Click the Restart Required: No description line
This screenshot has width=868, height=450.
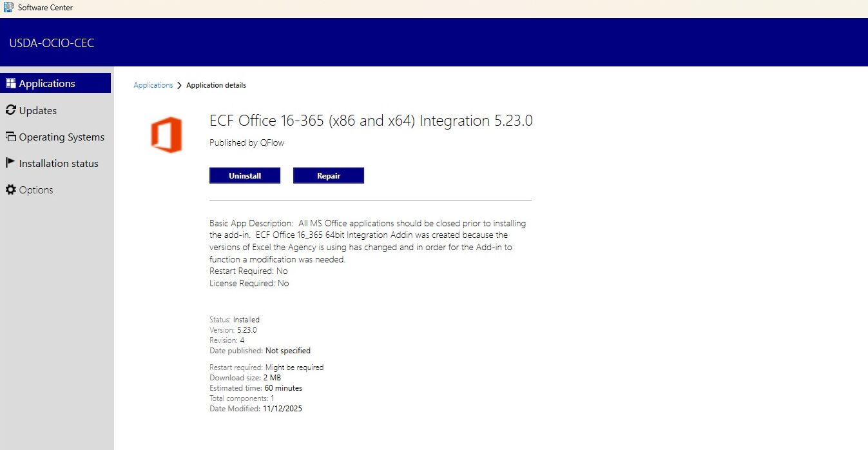(x=249, y=271)
